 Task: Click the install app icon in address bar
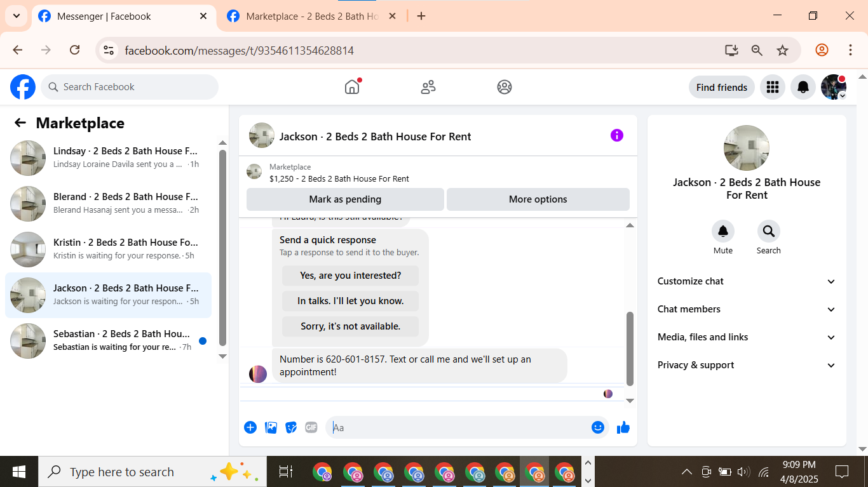[x=731, y=50]
